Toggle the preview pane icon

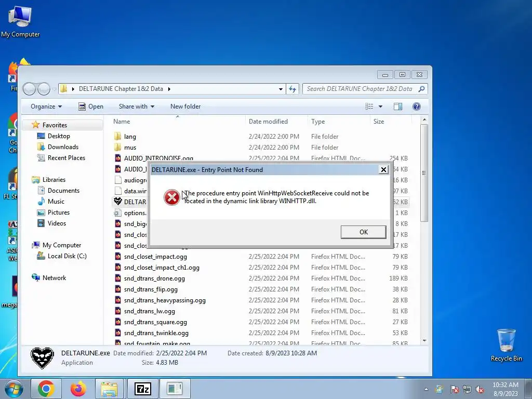pos(397,107)
